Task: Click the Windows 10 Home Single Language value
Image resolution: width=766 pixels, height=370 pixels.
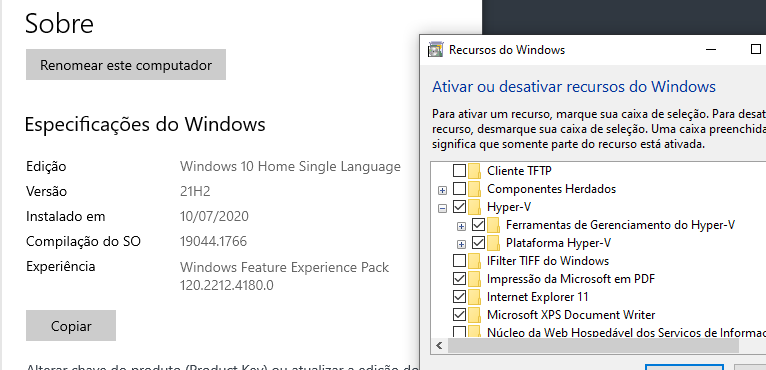Action: tap(290, 167)
